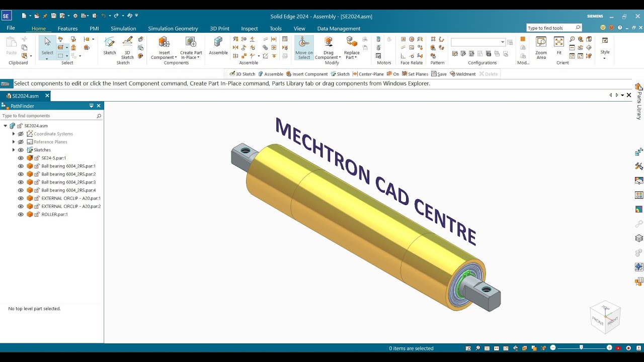Activate the Move on Select tool
Image resolution: width=644 pixels, height=362 pixels.
304,48
